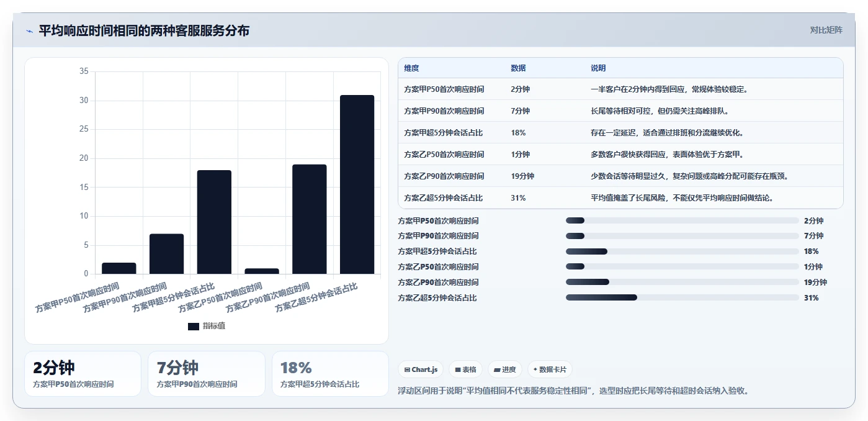This screenshot has height=421, width=868.
Task: Click table cell 方案甲P50首次响应时间
Action: [x=444, y=89]
